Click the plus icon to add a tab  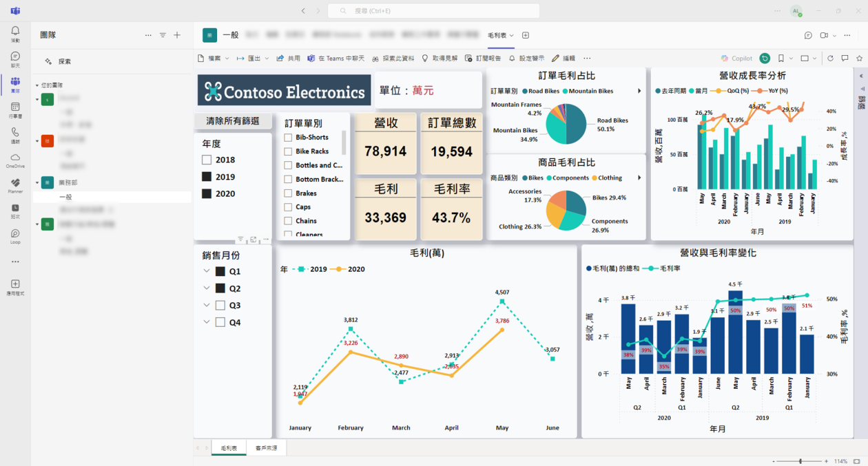click(526, 35)
